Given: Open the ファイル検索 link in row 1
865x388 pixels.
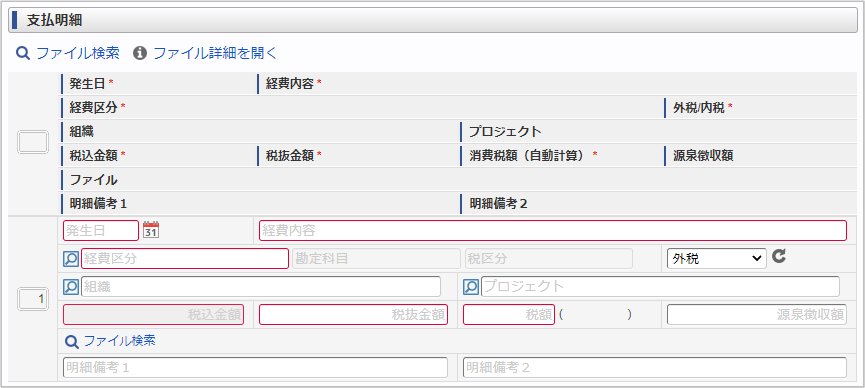Looking at the screenshot, I should click(x=119, y=341).
